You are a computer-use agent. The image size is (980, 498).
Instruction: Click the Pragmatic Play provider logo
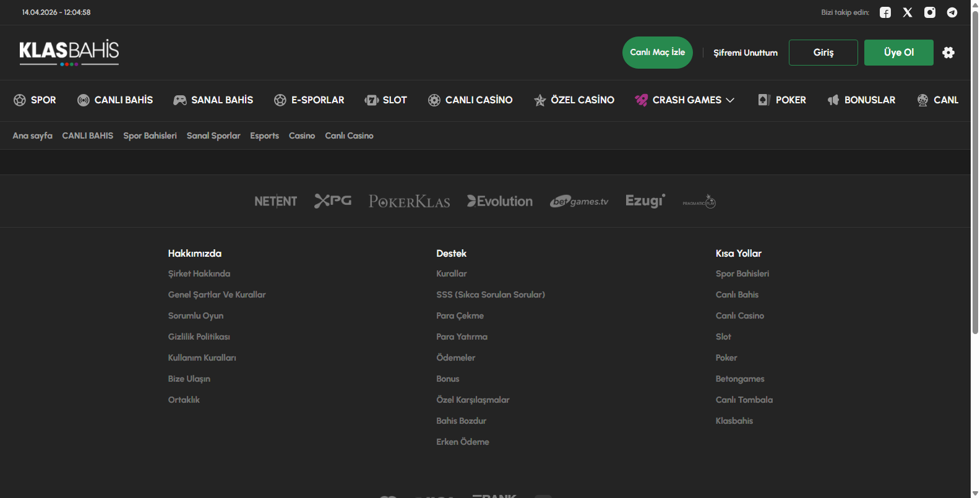(699, 202)
